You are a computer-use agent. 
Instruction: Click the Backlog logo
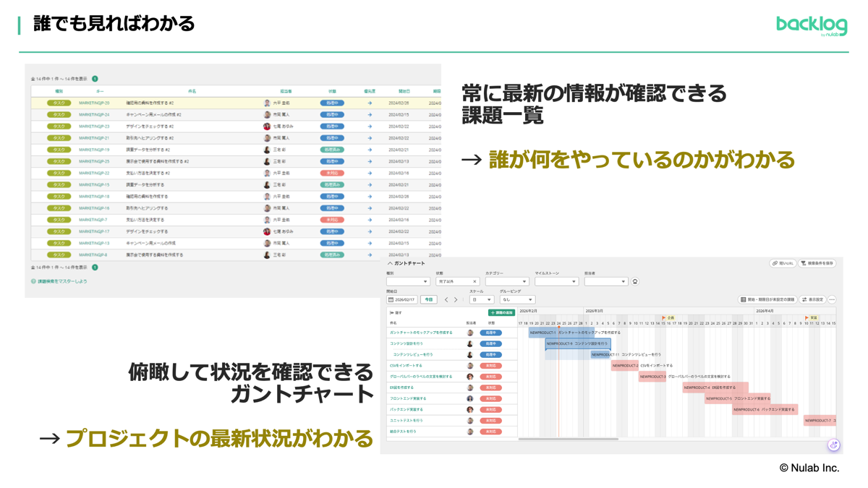tap(812, 25)
